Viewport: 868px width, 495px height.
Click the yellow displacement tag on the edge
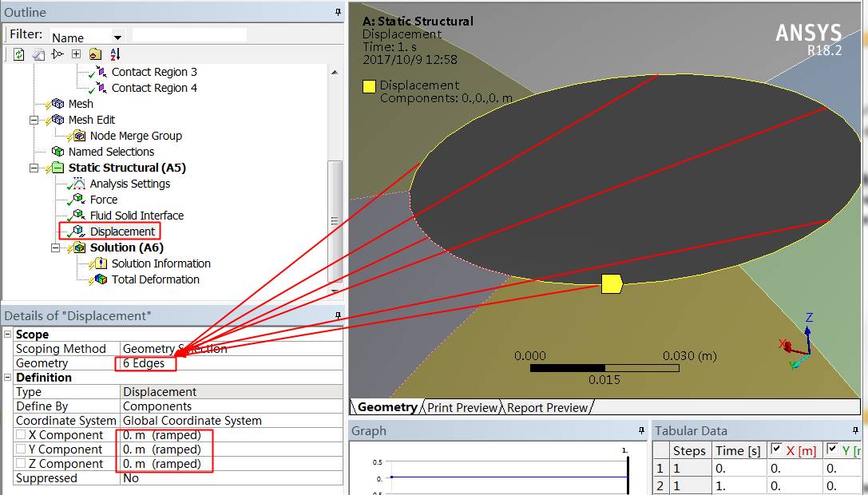[x=612, y=283]
